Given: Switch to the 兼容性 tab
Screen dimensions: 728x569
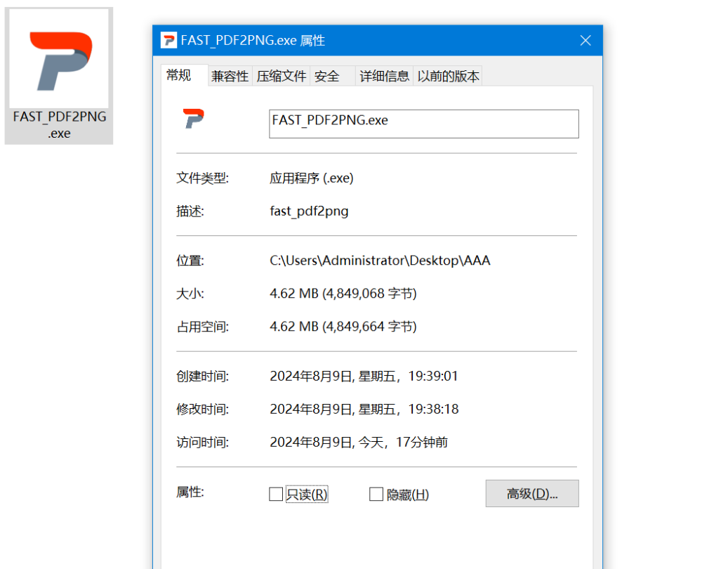Looking at the screenshot, I should tap(230, 75).
